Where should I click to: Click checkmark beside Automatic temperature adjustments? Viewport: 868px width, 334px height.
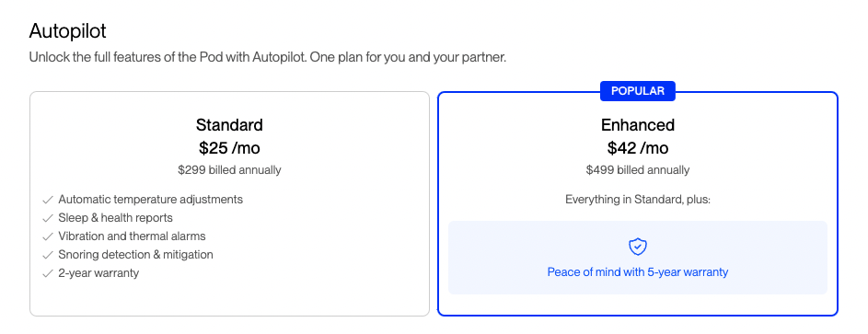(x=48, y=200)
